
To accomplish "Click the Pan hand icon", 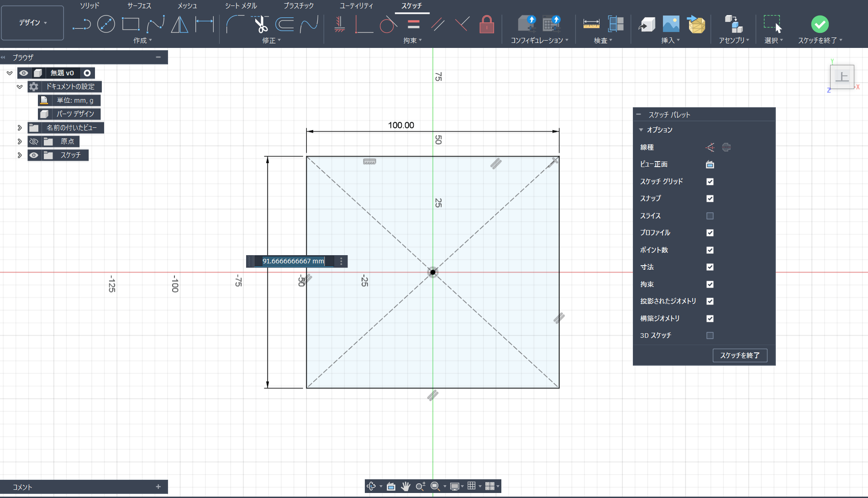I will click(405, 486).
